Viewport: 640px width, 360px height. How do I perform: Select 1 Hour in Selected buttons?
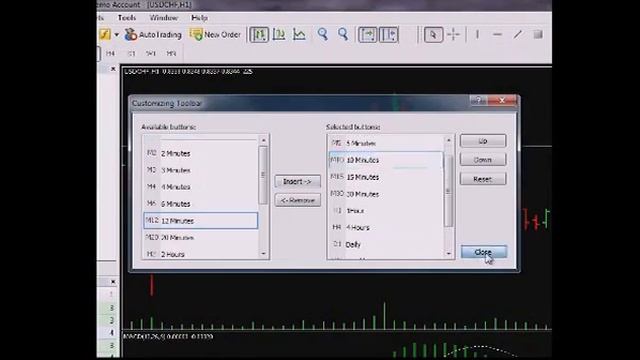[x=386, y=211]
